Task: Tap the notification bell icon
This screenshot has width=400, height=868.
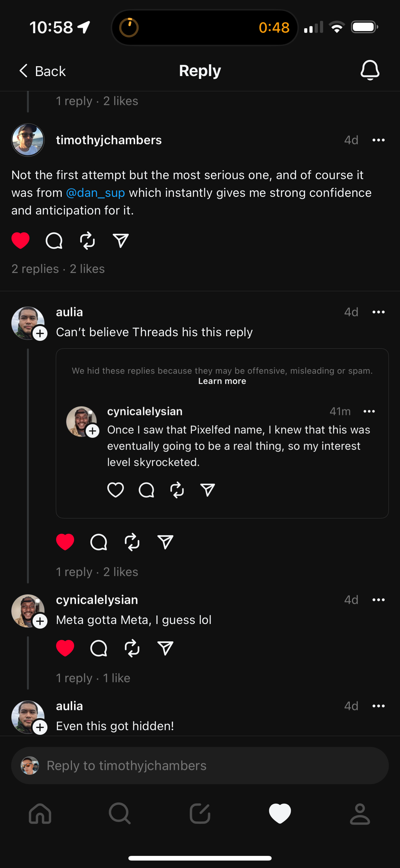Action: click(x=370, y=70)
